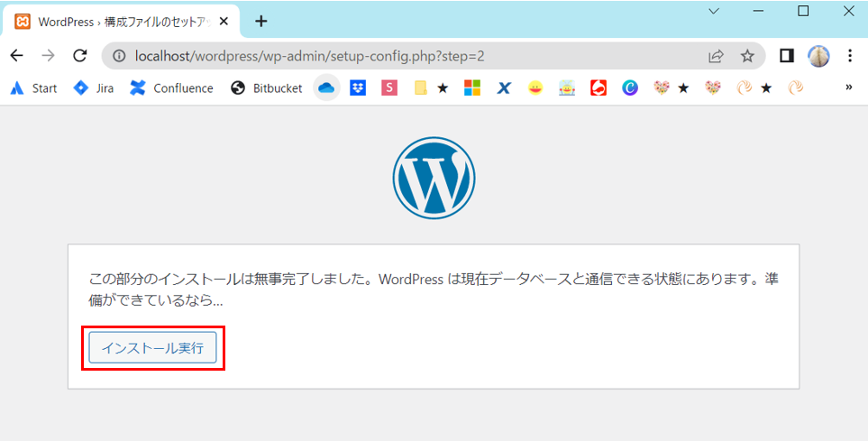868x441 pixels.
Task: Click the address bar URL field
Action: click(x=406, y=56)
